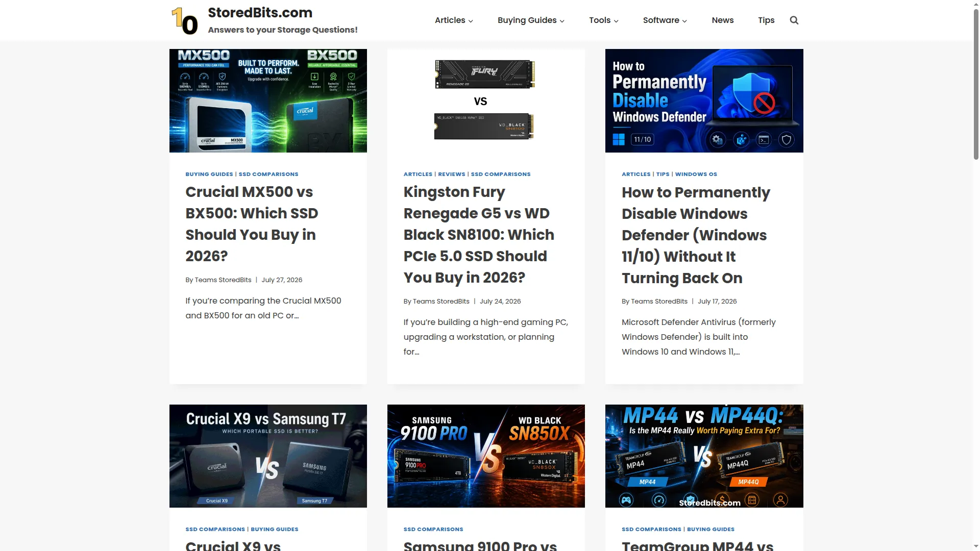Open the Windows Defender thumbnail image
980x551 pixels.
pos(704,101)
